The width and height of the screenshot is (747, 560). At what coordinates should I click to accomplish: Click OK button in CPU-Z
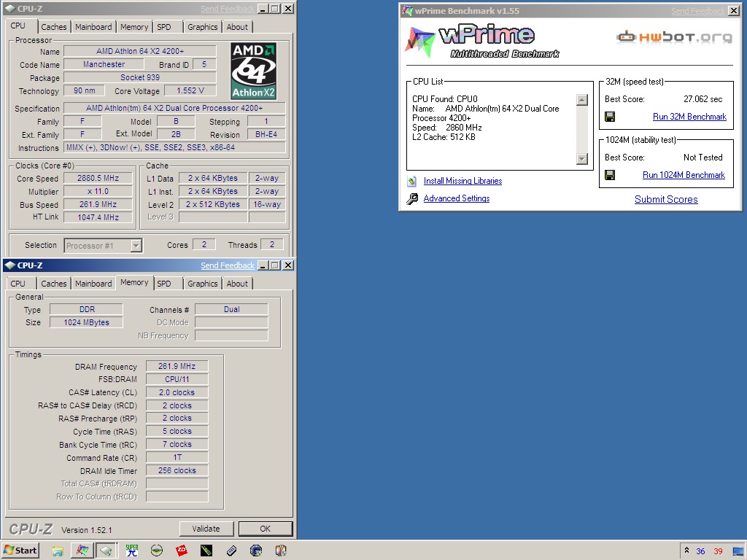[266, 529]
